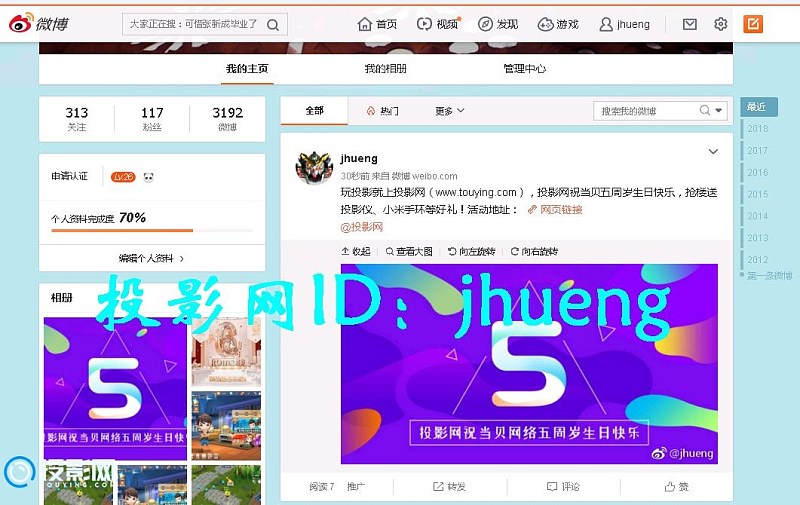This screenshot has width=800, height=505.
Task: Click 查看大图 to view large image
Action: (409, 251)
